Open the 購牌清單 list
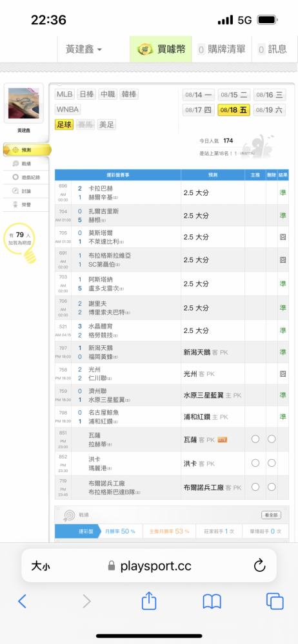The width and height of the screenshot is (298, 644). (221, 50)
